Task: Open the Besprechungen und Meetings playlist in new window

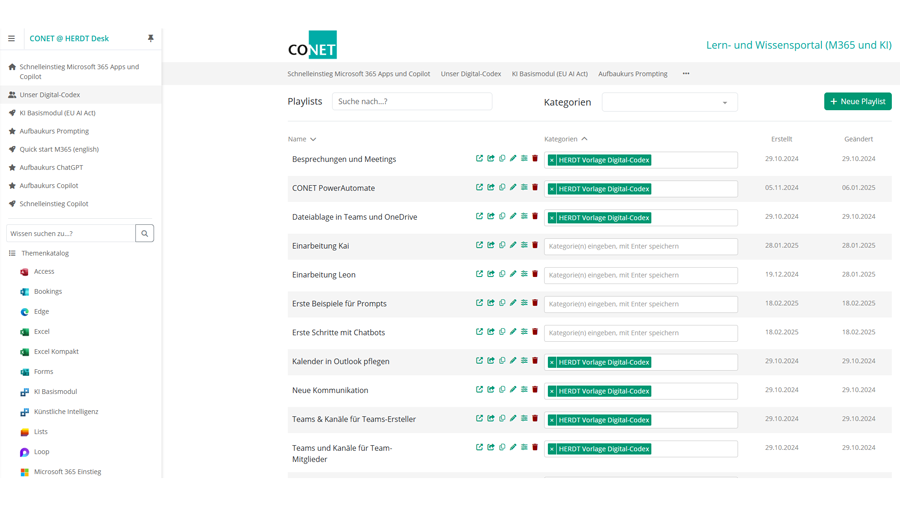Action: 479,158
